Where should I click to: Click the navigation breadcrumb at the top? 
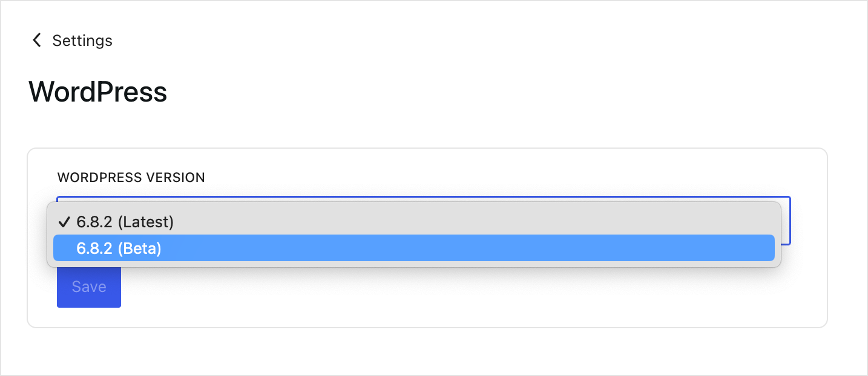click(71, 40)
